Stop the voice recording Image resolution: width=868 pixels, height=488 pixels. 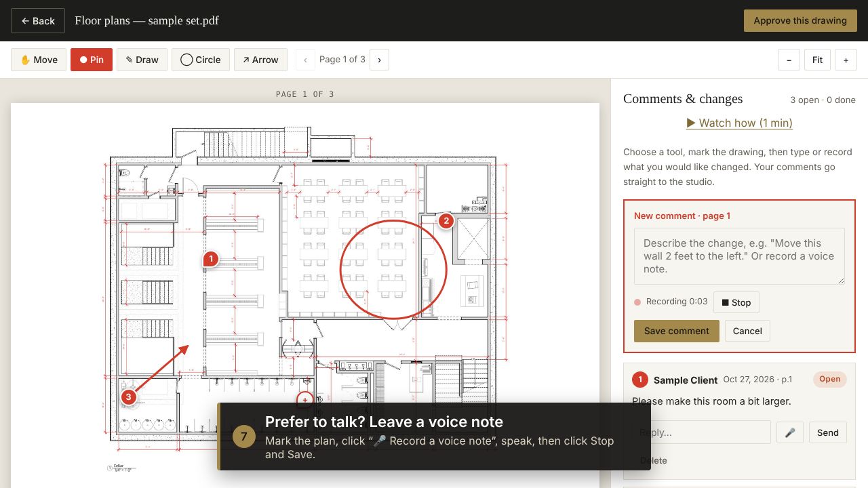point(736,302)
